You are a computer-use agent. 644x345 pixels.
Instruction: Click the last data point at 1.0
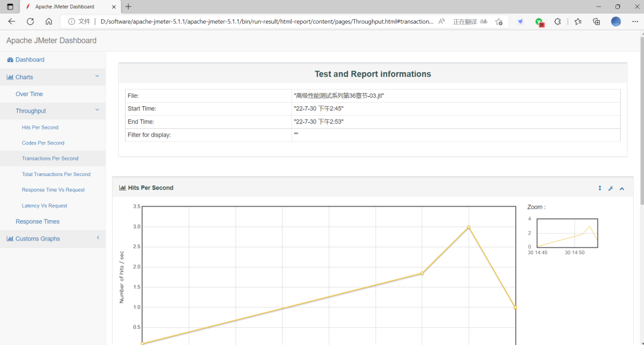tap(515, 307)
